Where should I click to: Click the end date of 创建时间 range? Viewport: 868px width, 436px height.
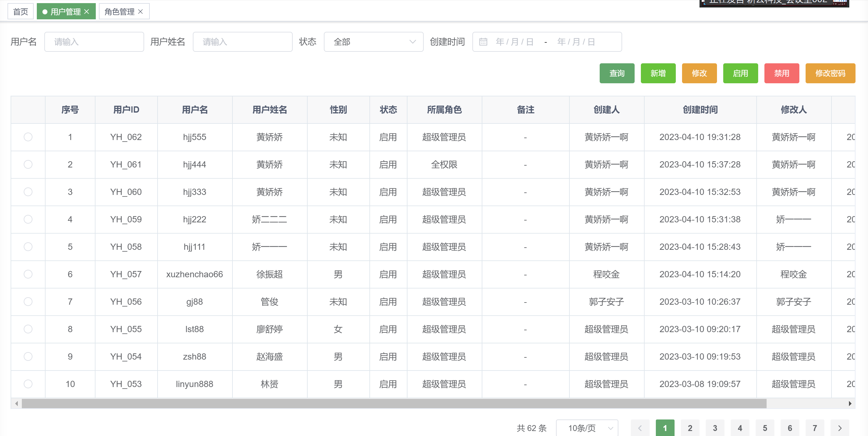pos(576,42)
